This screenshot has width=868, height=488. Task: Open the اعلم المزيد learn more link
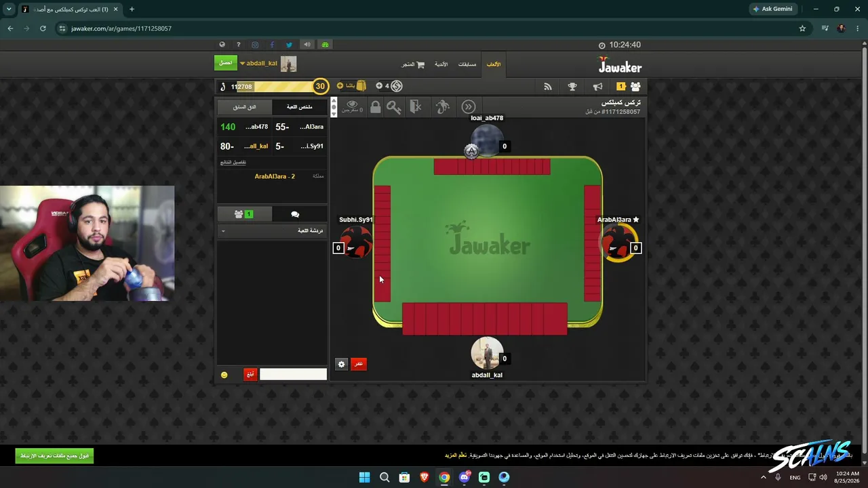455,455
